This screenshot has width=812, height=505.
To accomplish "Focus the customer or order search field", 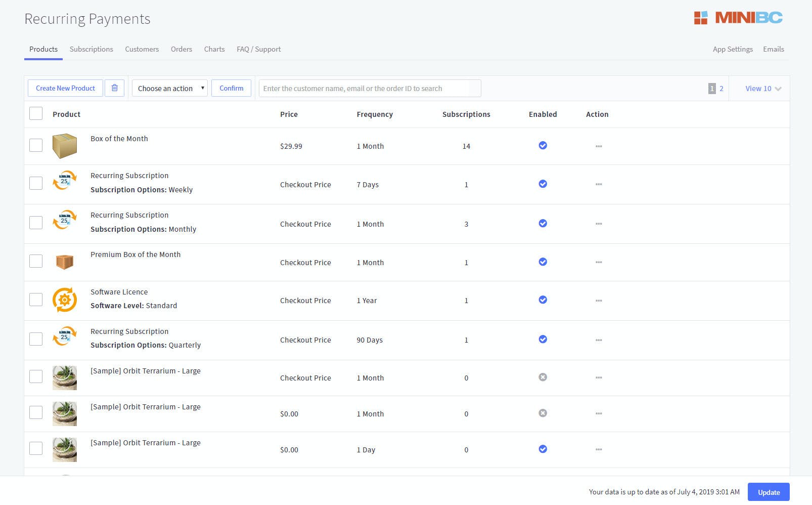I will (370, 88).
